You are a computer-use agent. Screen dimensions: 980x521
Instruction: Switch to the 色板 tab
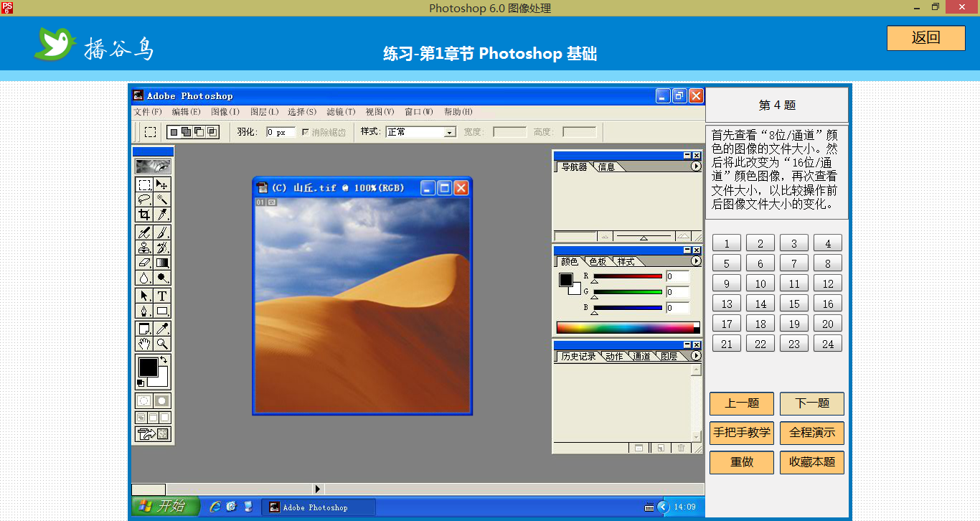(598, 262)
